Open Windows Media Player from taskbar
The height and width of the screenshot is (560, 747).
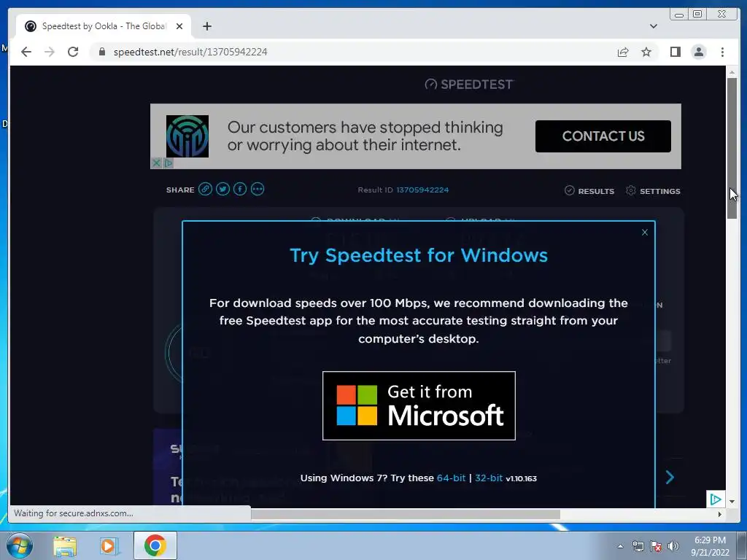click(x=109, y=545)
